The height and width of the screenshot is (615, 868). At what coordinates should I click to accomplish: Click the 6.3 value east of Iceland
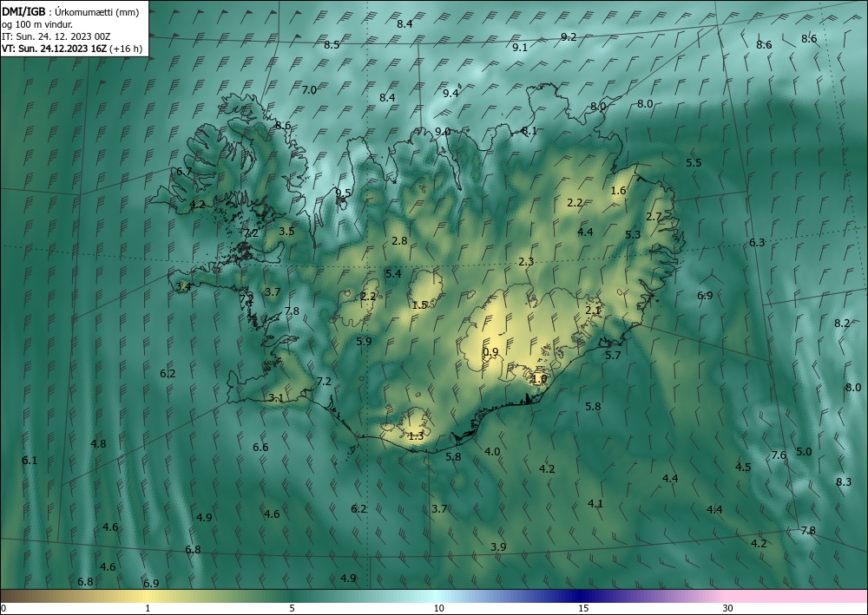(x=757, y=242)
